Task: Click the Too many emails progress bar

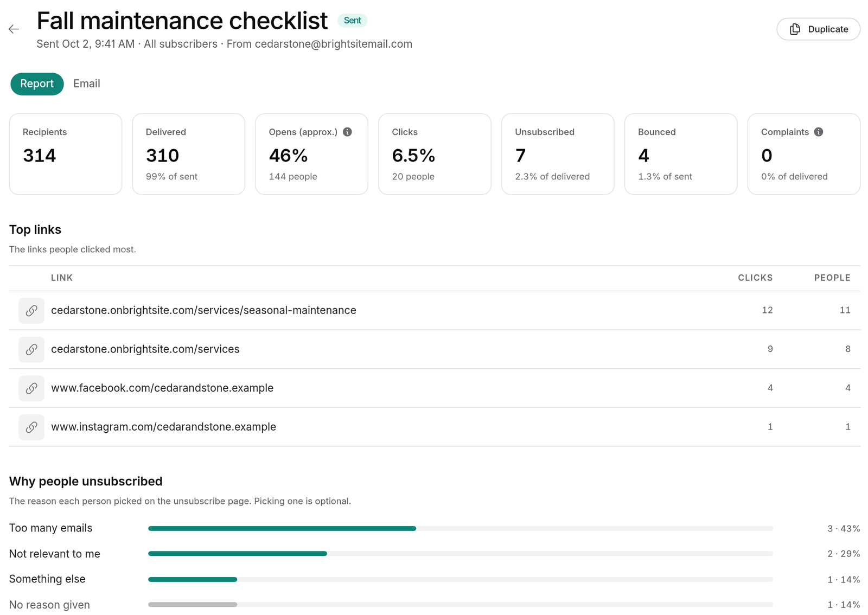Action: click(461, 528)
